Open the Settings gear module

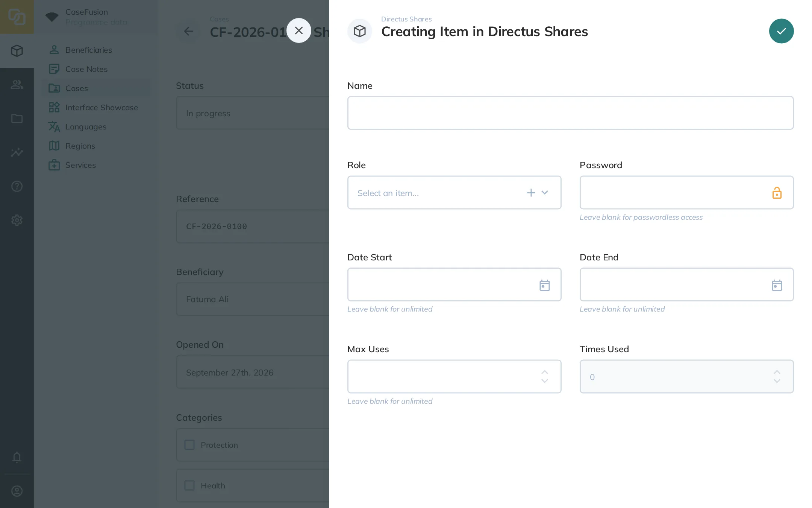tap(17, 220)
